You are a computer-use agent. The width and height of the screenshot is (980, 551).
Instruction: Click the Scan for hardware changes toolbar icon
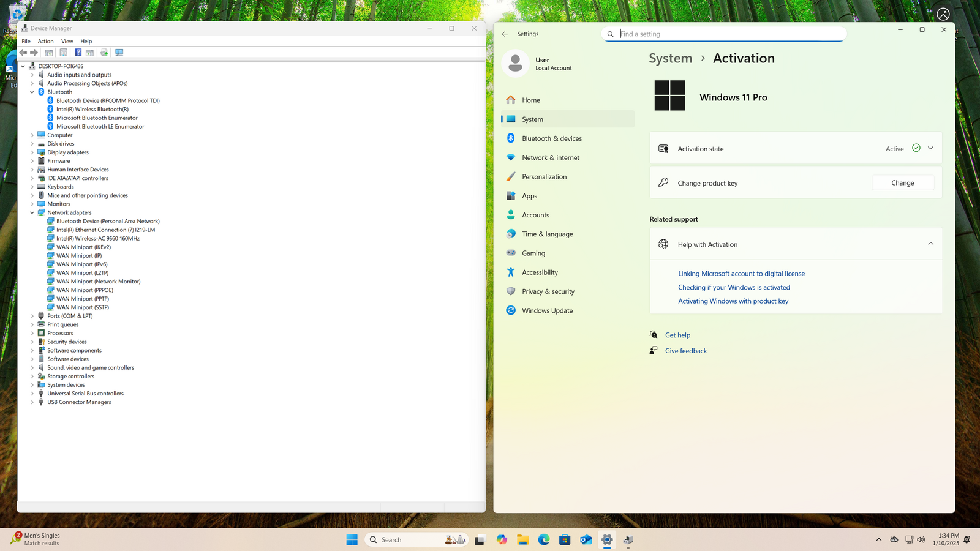point(119,53)
